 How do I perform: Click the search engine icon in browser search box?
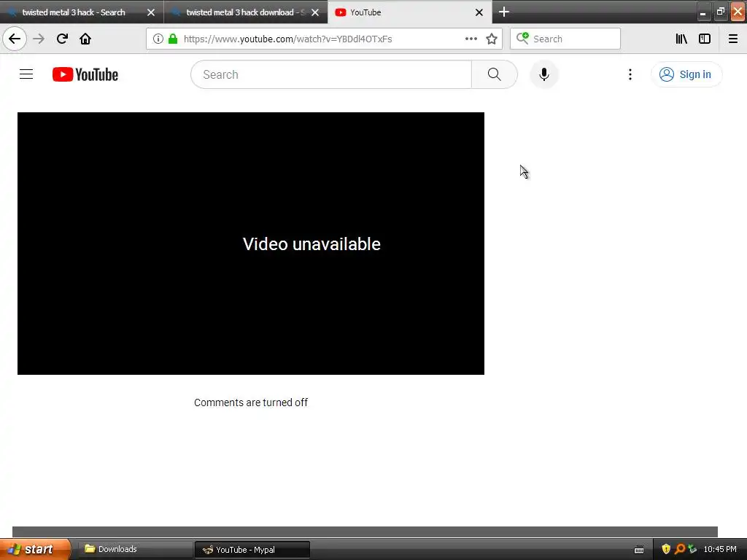[x=522, y=38]
